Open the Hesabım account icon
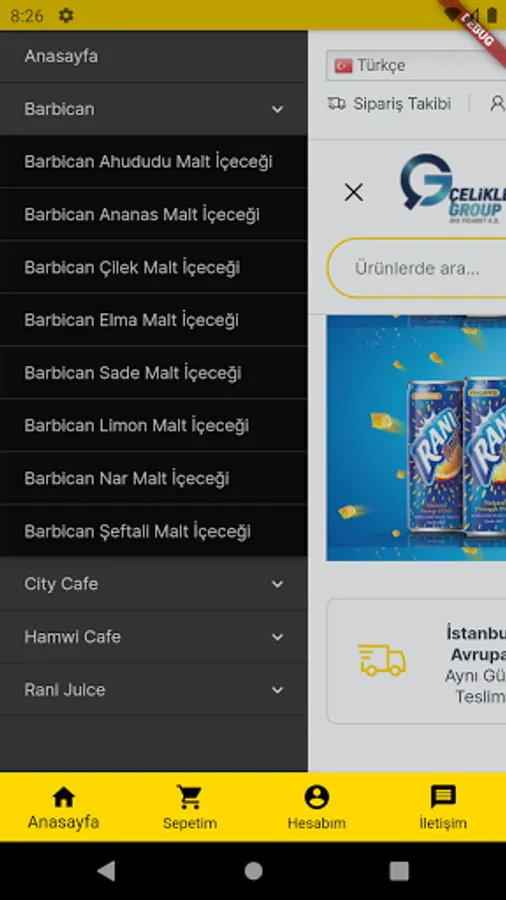 point(317,797)
